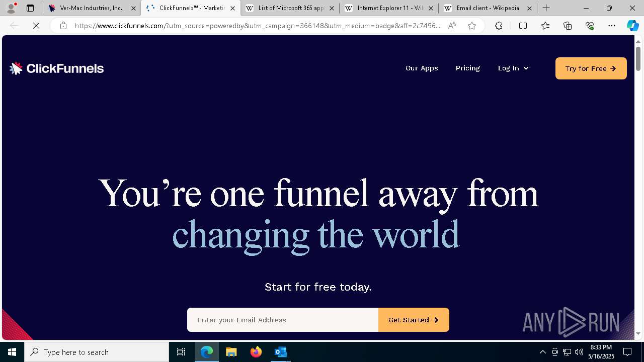The image size is (644, 362).
Task: Open Browser essentials icon
Action: [590, 26]
